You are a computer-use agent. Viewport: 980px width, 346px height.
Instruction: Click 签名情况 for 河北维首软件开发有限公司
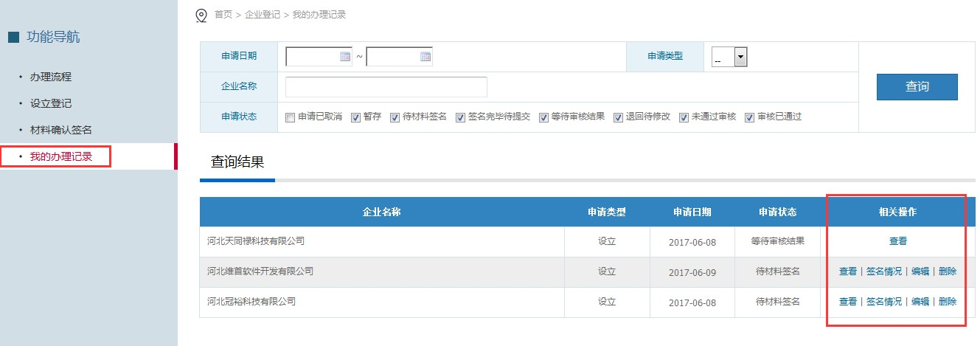883,271
